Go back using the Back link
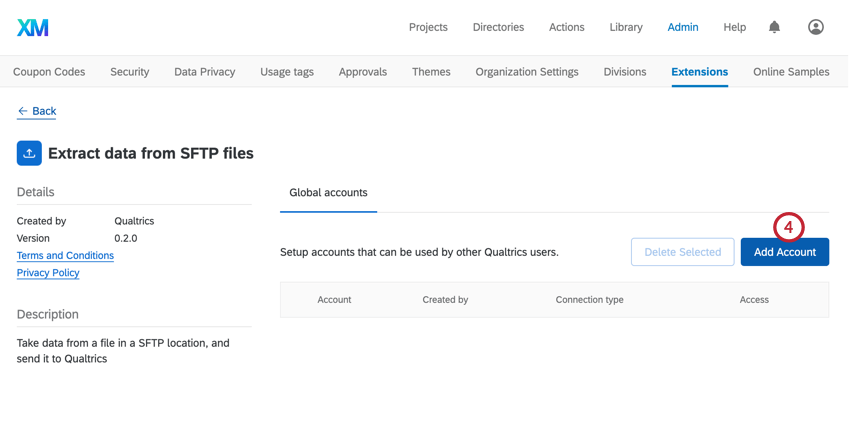 tap(36, 111)
